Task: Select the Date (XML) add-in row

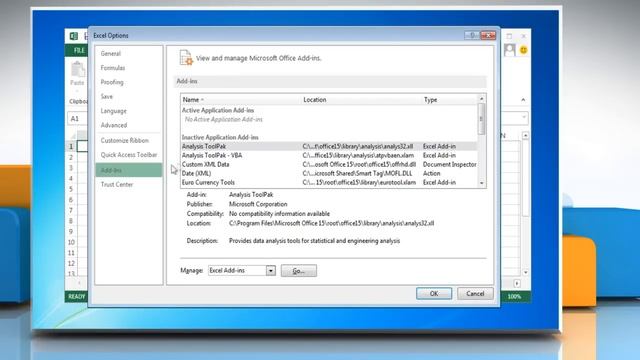Action: pyautogui.click(x=329, y=173)
